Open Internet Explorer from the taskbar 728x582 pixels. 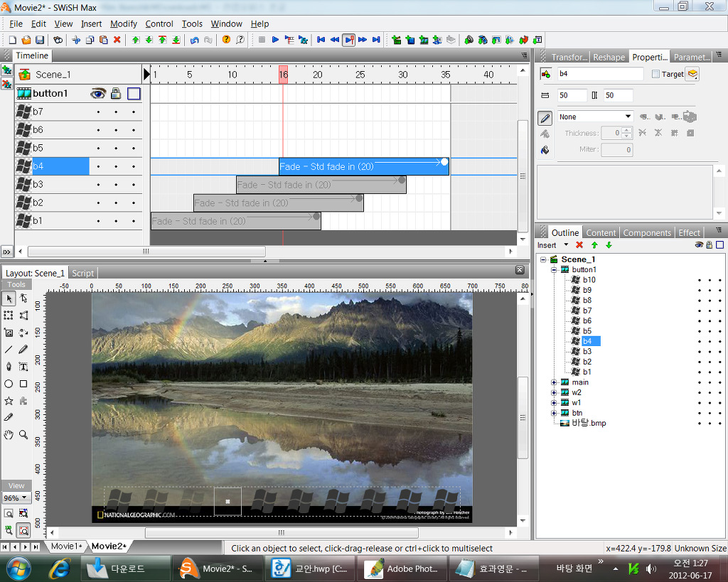coord(60,568)
